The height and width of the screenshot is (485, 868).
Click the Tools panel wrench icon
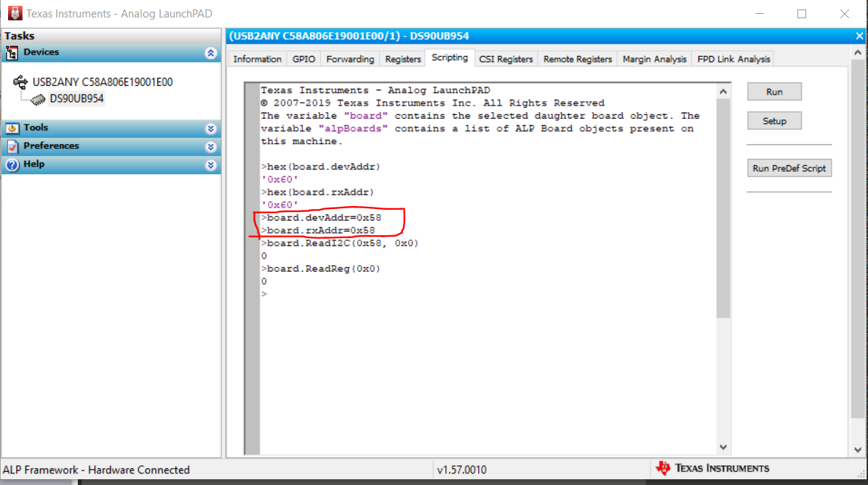click(x=13, y=128)
